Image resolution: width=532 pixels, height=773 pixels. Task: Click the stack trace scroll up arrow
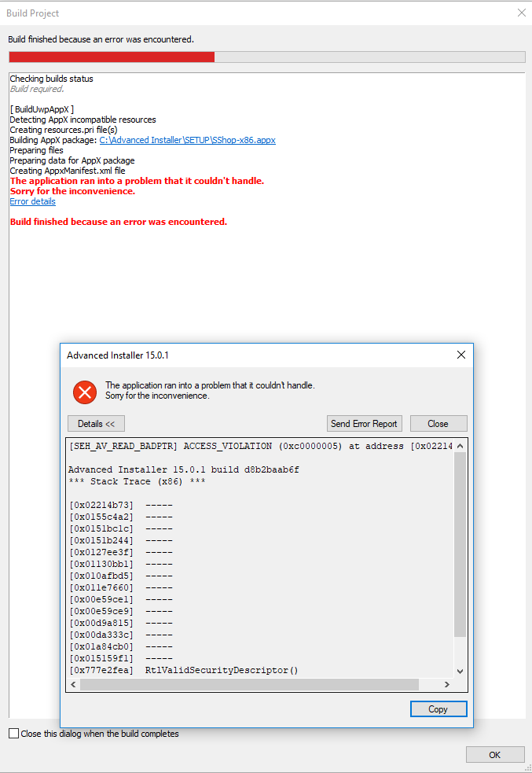(460, 446)
